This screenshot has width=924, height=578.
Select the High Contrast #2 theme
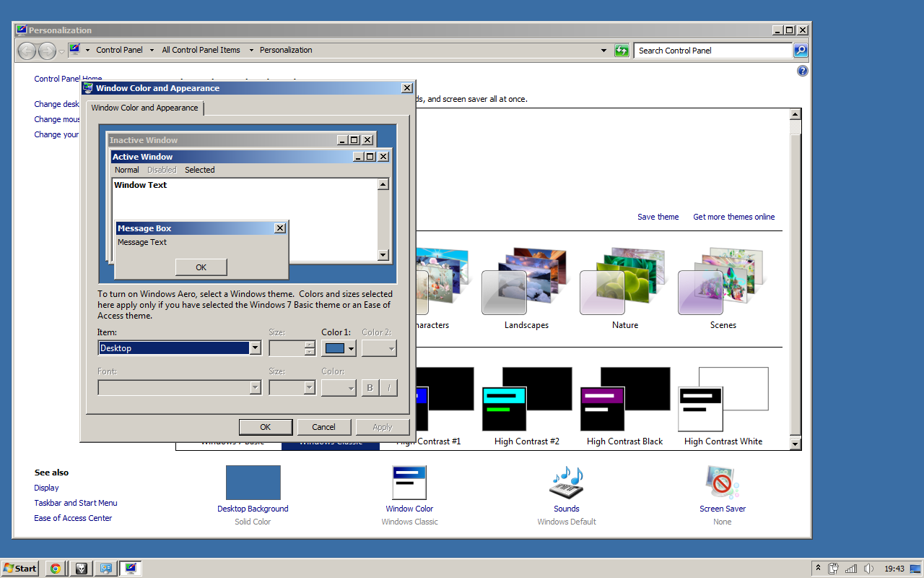click(526, 406)
